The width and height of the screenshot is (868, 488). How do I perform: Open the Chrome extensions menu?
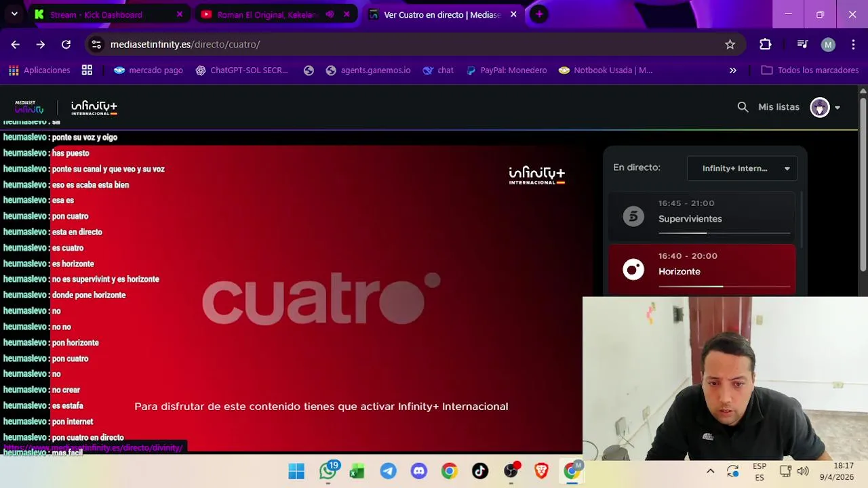tap(765, 44)
